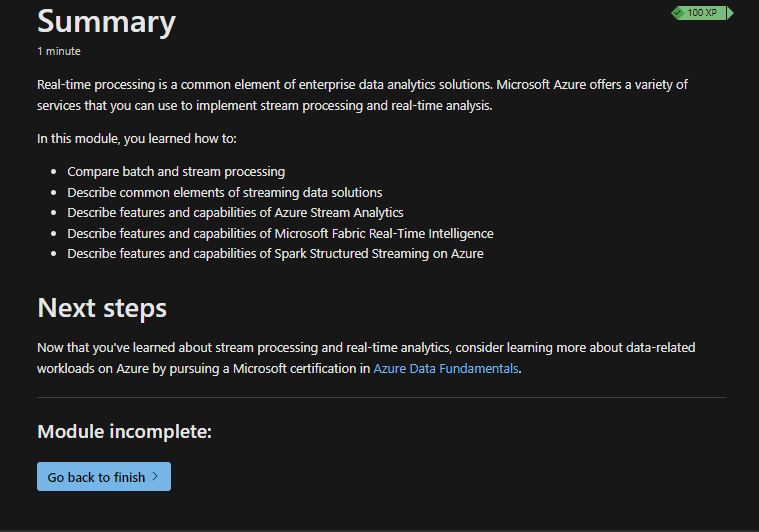Click the Next steps heading
Screen dimensions: 759x532
[102, 308]
